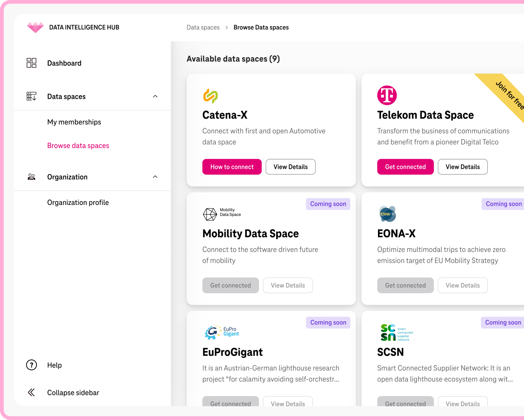The image size is (524, 420).
Task: Select Browse data spaces menu item
Action: [x=78, y=146]
